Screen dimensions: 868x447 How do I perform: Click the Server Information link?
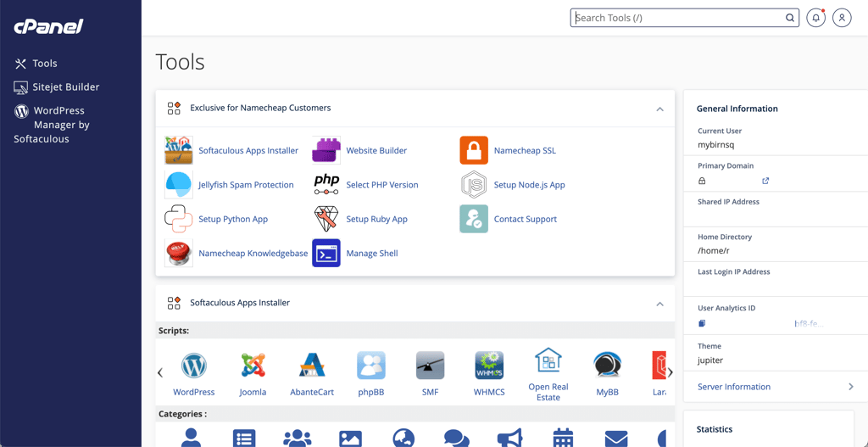pyautogui.click(x=734, y=387)
